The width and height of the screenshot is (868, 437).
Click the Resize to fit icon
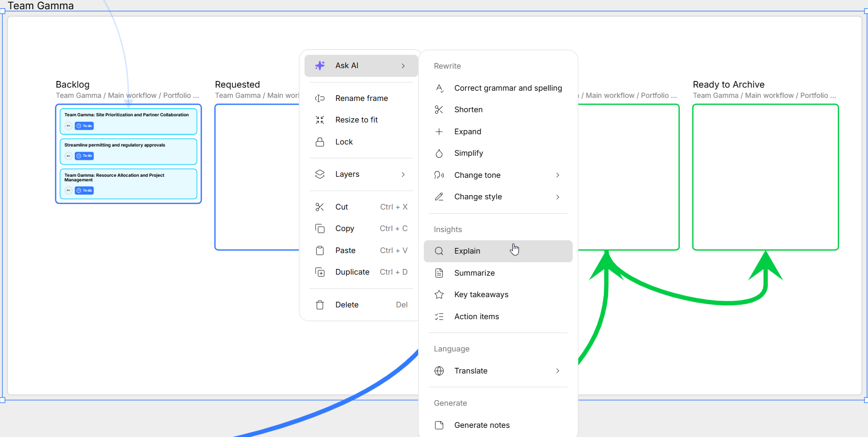tap(320, 120)
